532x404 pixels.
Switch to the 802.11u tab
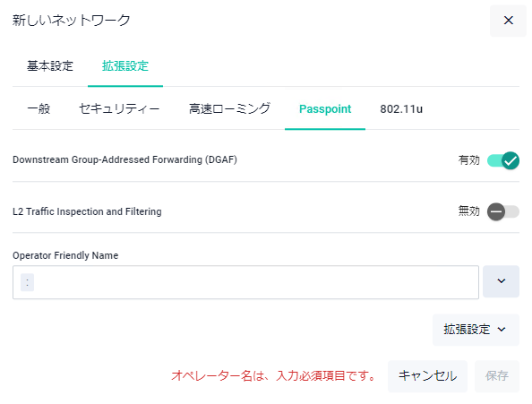(401, 109)
